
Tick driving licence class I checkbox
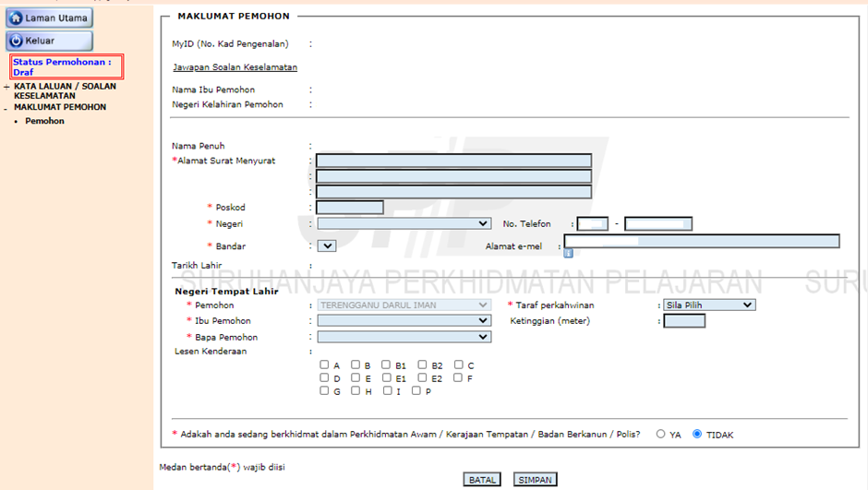coord(388,391)
